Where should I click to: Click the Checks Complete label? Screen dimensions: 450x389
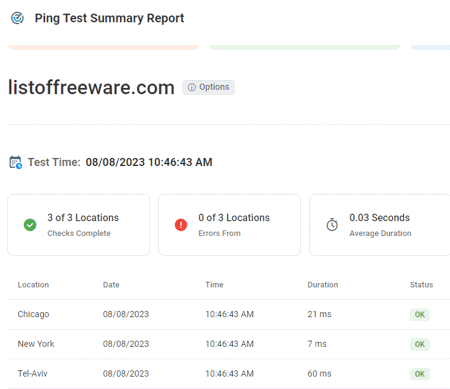click(x=79, y=233)
